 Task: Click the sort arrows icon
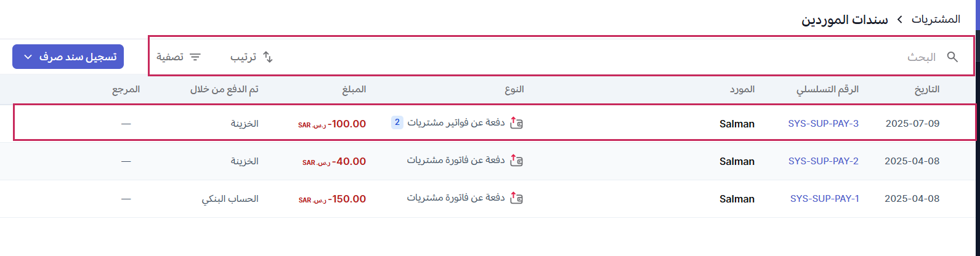coord(268,57)
